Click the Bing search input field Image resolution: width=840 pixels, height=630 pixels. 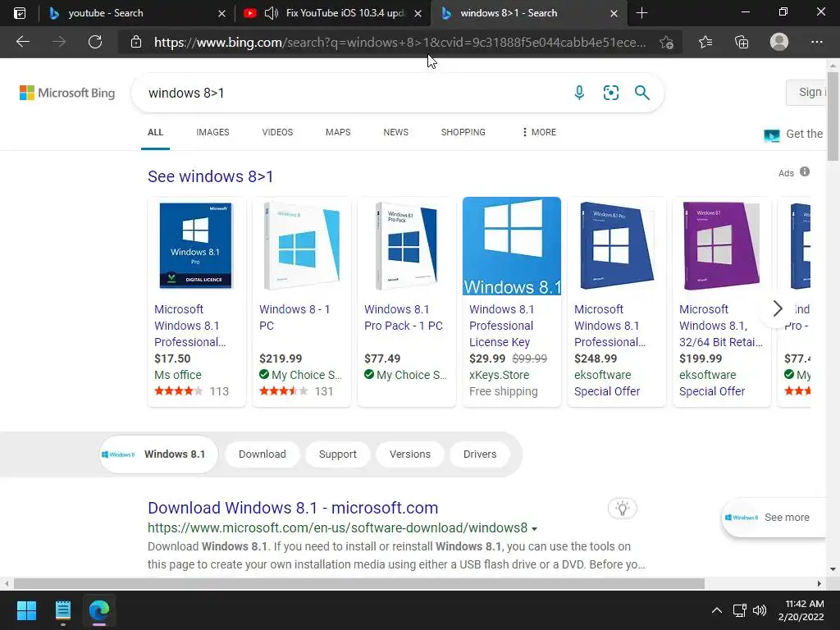pos(354,93)
